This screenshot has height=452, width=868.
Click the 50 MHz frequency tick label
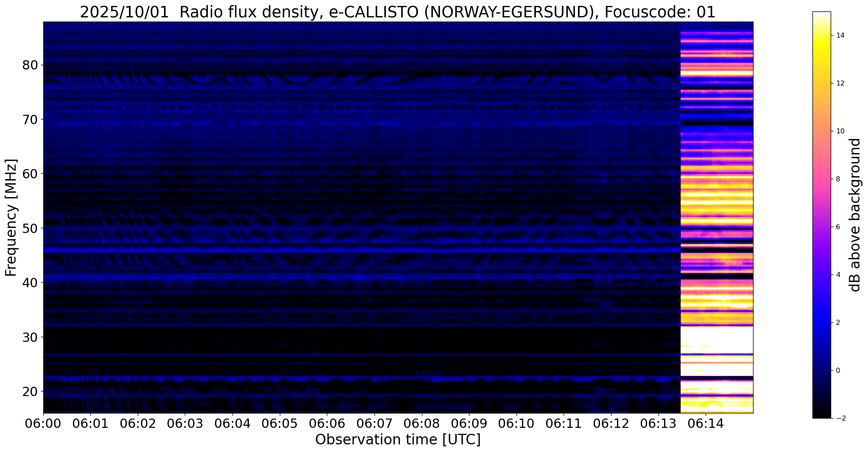(x=31, y=228)
